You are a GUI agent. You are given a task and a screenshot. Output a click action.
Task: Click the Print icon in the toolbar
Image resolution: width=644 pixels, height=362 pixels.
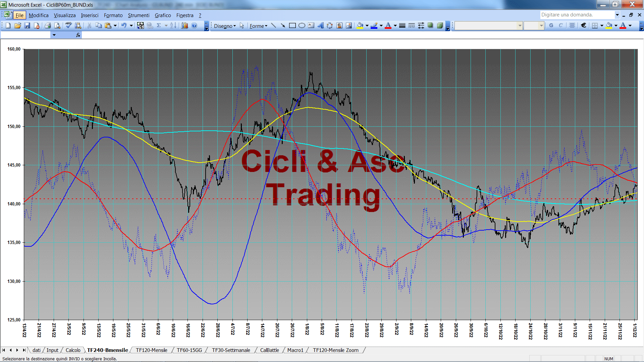tap(48, 25)
